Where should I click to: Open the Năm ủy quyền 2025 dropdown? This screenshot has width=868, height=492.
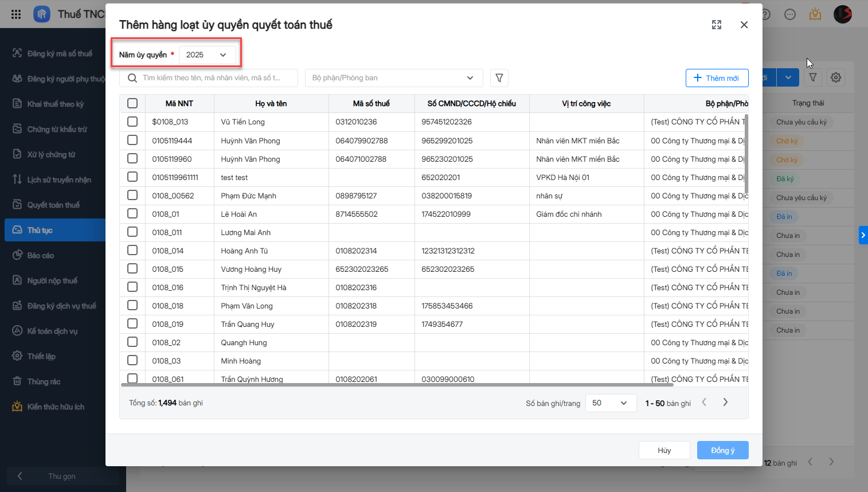[x=208, y=55]
